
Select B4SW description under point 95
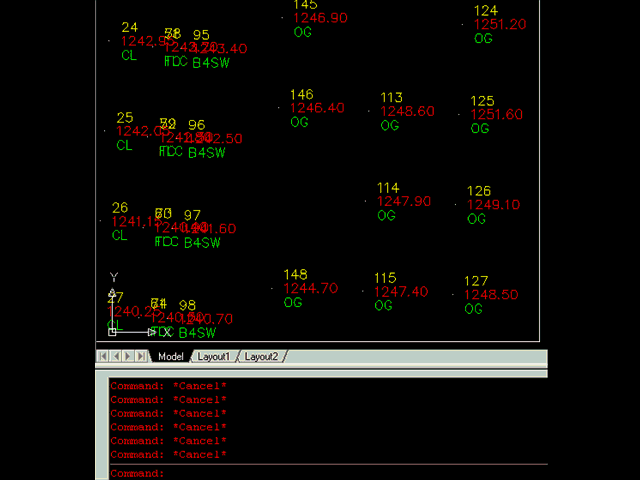coord(211,63)
